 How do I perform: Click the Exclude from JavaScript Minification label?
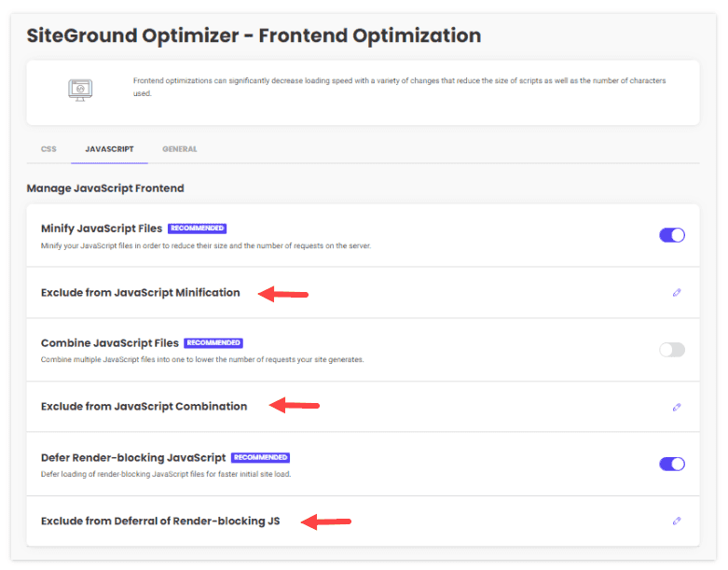pyautogui.click(x=141, y=293)
